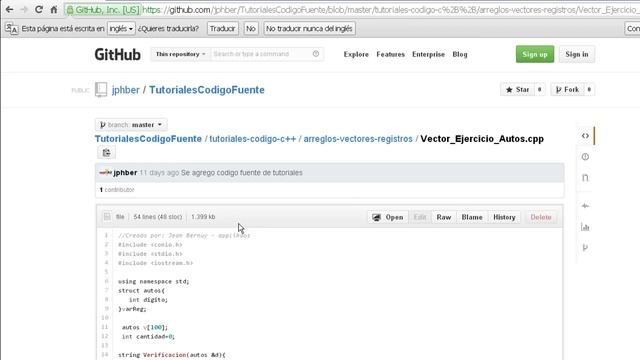Click the Open button with desktop icon
The image size is (640, 360).
click(x=388, y=217)
